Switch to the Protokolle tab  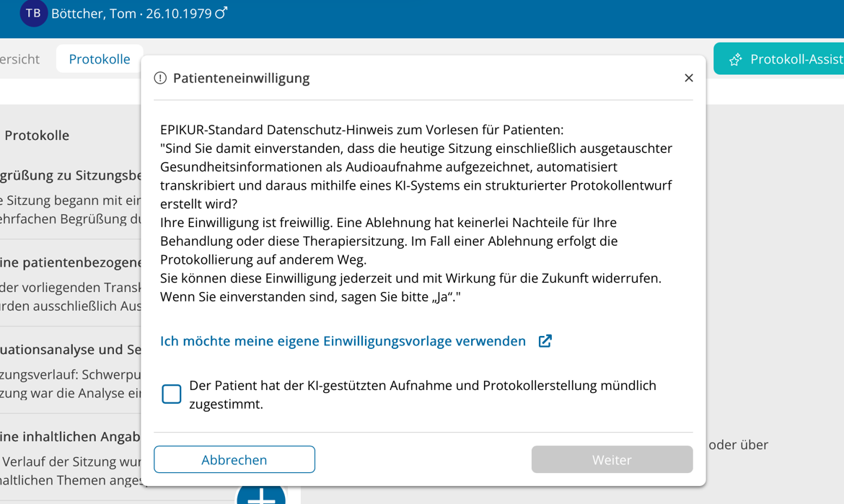tap(100, 58)
